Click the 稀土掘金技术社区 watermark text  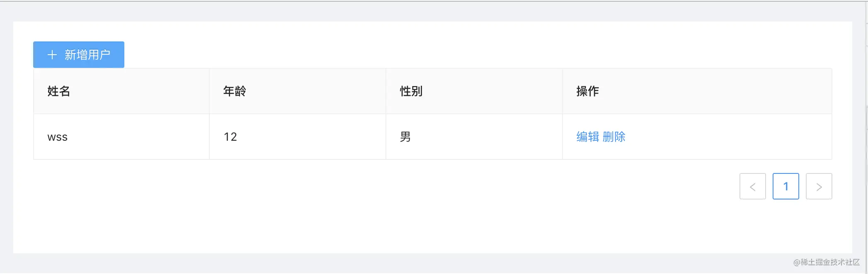830,262
